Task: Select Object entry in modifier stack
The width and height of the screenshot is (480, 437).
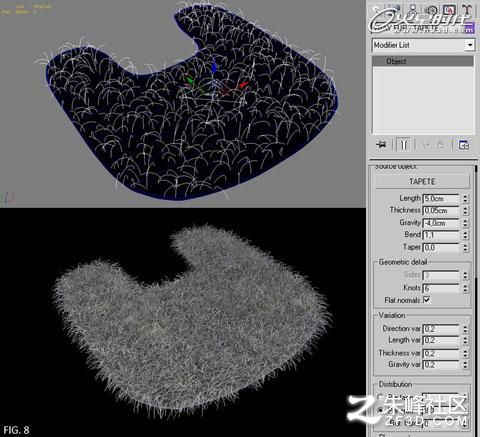Action: [x=423, y=61]
